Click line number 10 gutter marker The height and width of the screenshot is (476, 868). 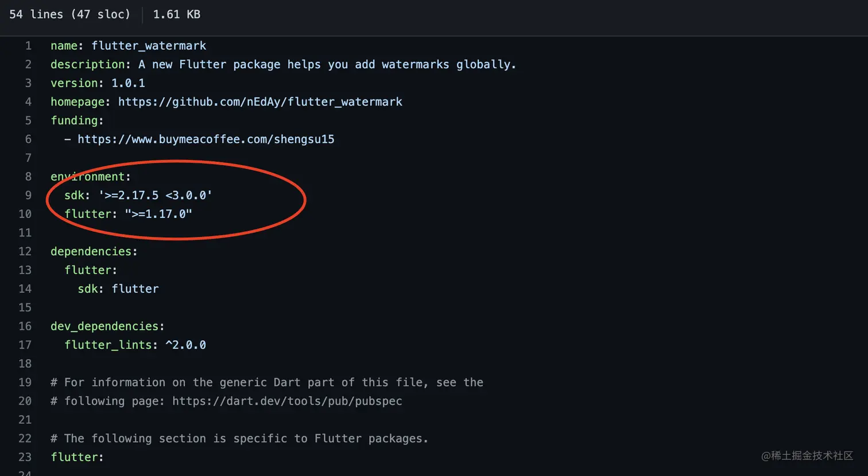coord(25,214)
